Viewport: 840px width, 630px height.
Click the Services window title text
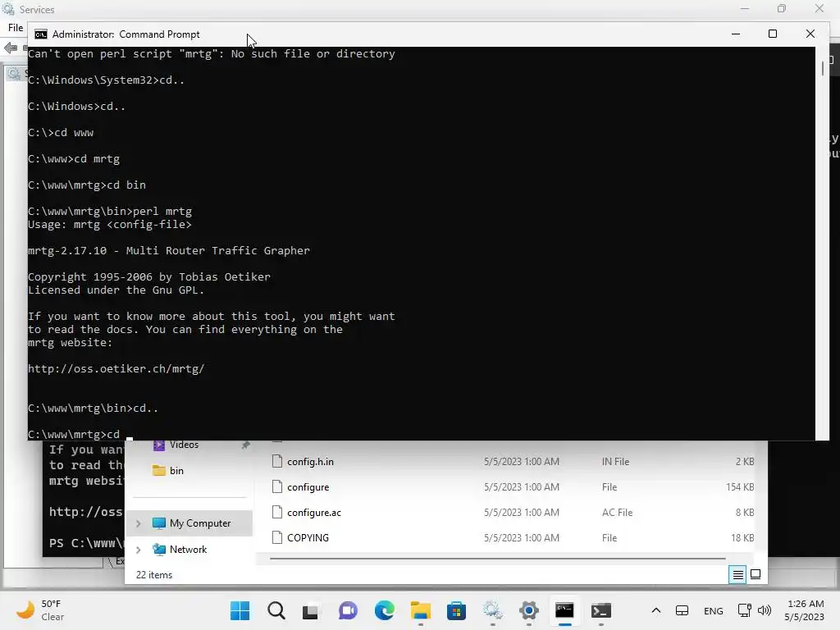click(37, 9)
